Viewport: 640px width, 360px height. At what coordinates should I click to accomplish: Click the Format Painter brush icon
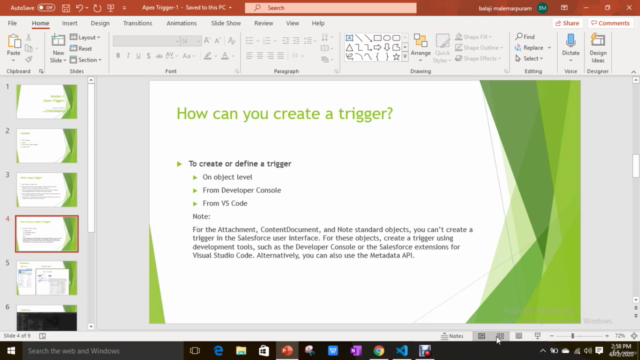click(29, 60)
